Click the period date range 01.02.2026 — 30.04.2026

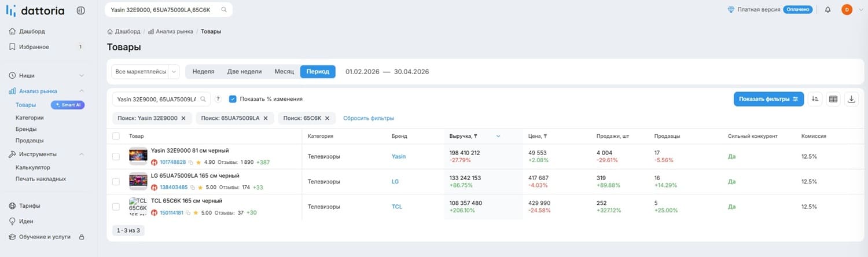tap(387, 72)
